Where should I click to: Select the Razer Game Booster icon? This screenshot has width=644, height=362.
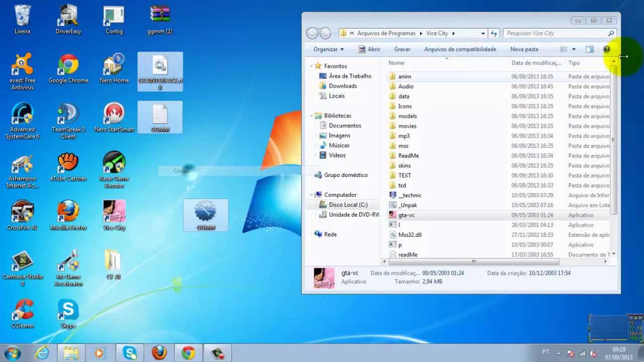[114, 170]
